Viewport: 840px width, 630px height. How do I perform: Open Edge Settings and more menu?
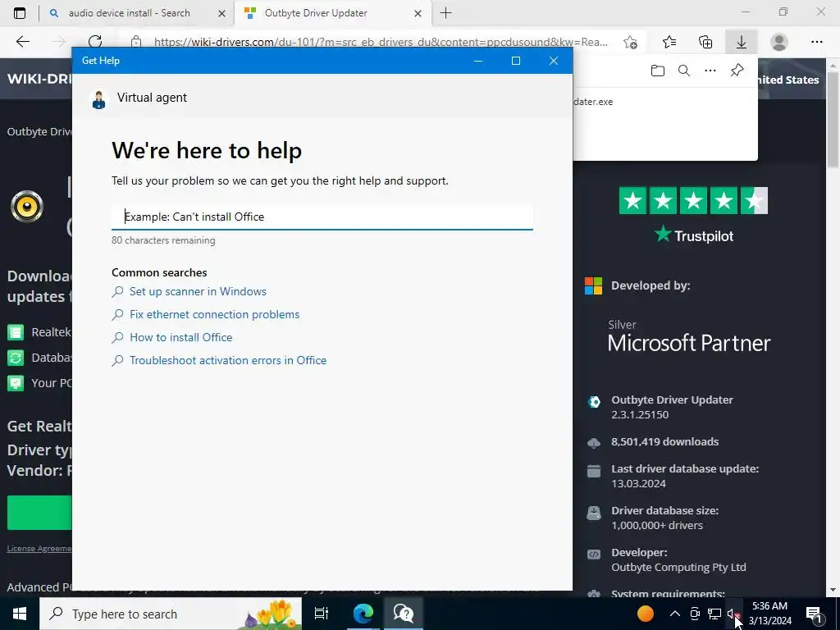click(x=816, y=42)
